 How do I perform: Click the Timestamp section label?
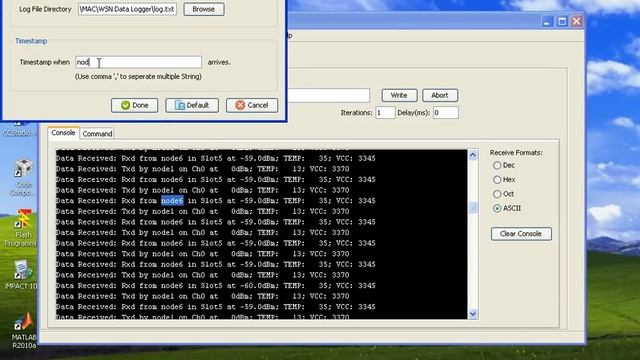click(31, 41)
